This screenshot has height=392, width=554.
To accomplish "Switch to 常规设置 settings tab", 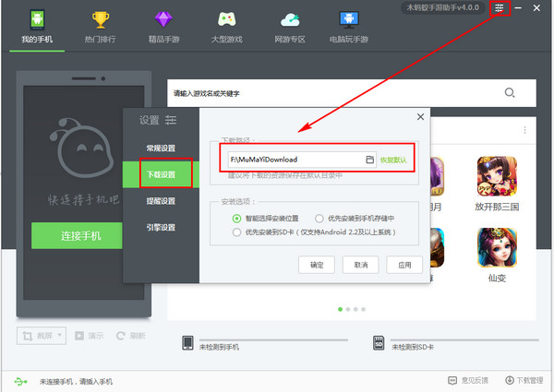I will pyautogui.click(x=160, y=148).
